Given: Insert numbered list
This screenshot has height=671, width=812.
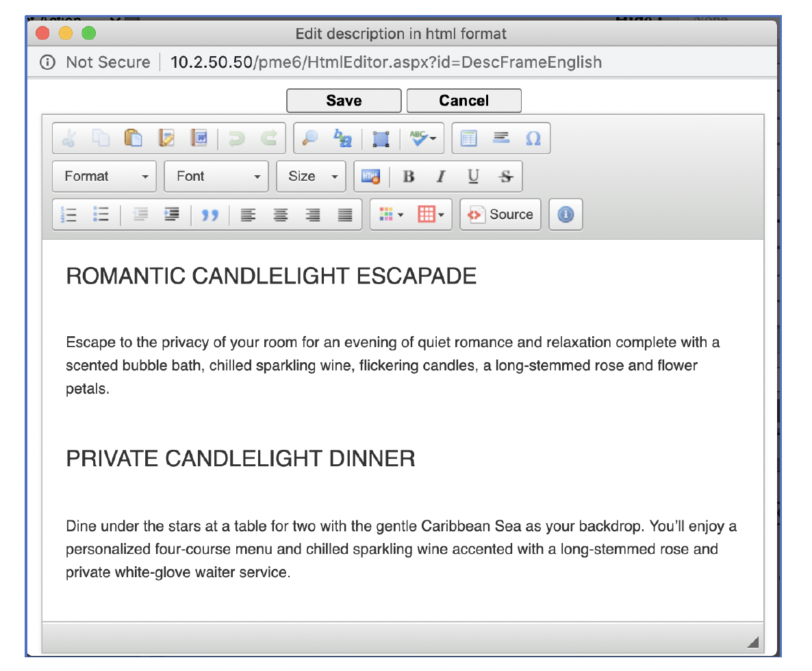Looking at the screenshot, I should point(68,214).
